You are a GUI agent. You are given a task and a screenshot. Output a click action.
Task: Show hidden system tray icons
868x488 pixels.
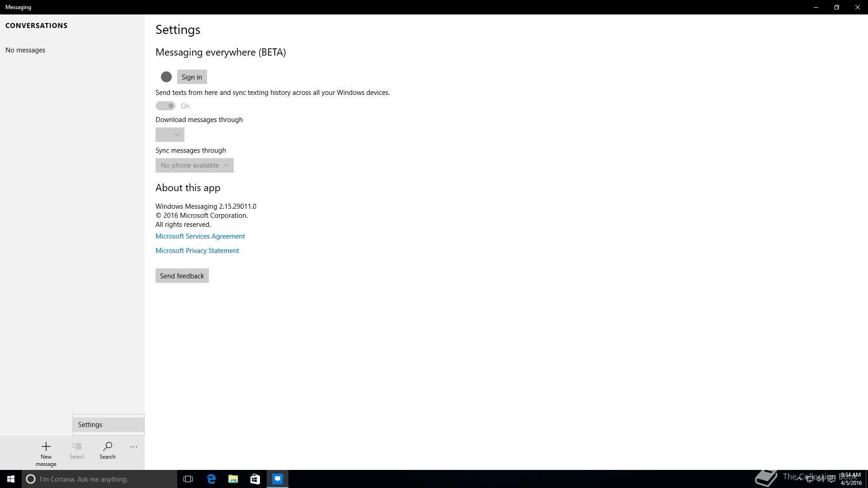pos(799,479)
